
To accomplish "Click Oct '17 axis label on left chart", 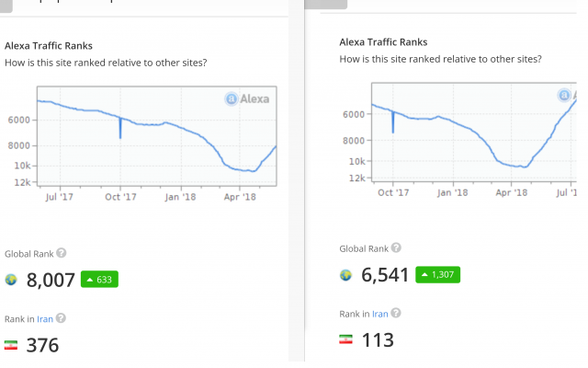I will point(120,197).
